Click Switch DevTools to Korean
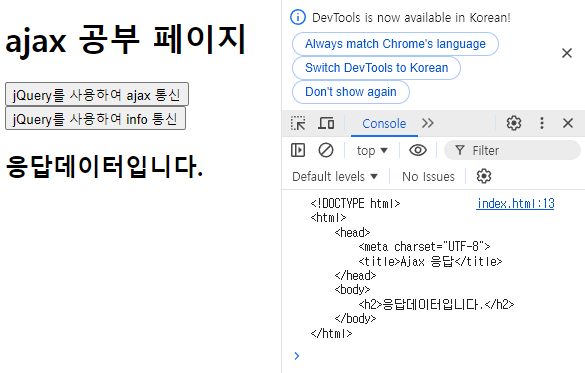585x373 pixels. (x=376, y=68)
